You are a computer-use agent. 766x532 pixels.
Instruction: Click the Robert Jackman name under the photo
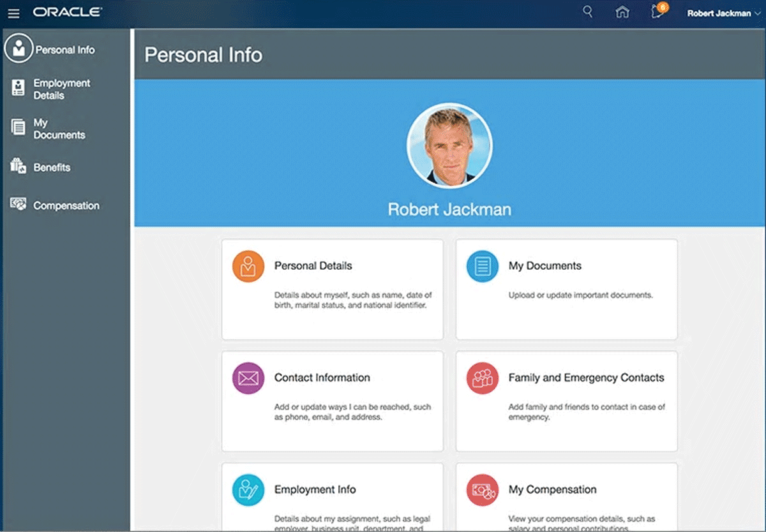click(x=449, y=209)
